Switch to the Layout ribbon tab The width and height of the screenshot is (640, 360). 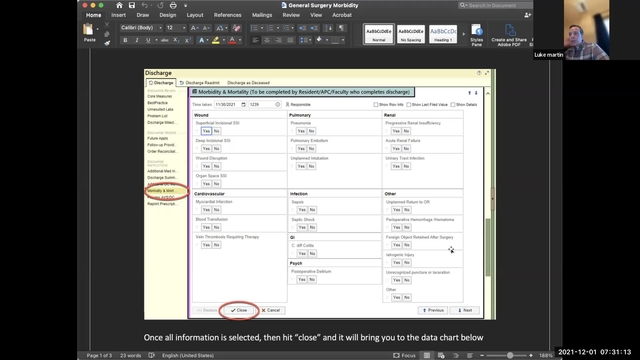click(x=195, y=15)
